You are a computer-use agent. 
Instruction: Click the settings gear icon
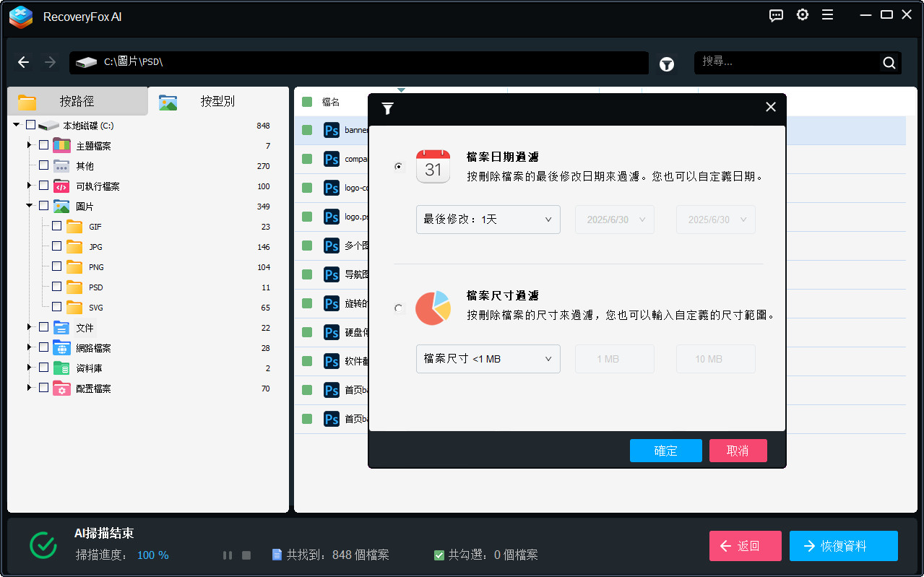tap(802, 14)
